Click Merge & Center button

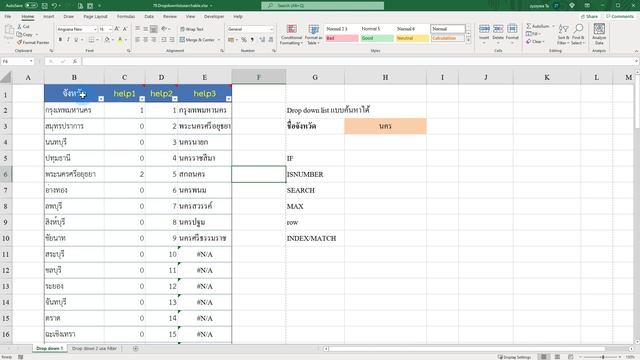pyautogui.click(x=197, y=40)
